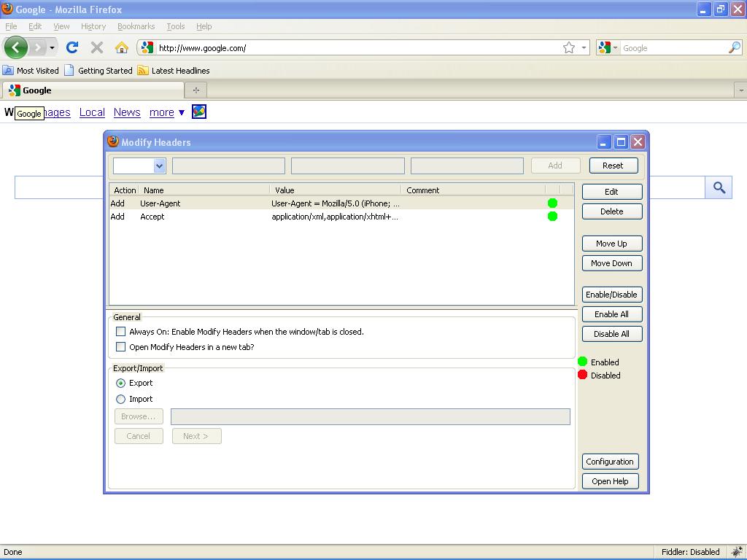The height and width of the screenshot is (560, 747).
Task: Click the green status dot for User-Agent
Action: point(552,203)
